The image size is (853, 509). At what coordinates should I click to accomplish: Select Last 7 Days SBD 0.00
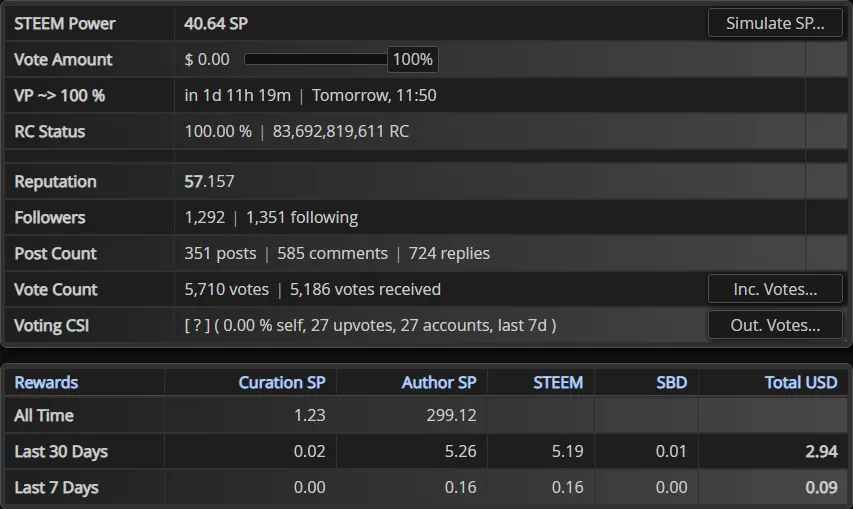point(671,487)
